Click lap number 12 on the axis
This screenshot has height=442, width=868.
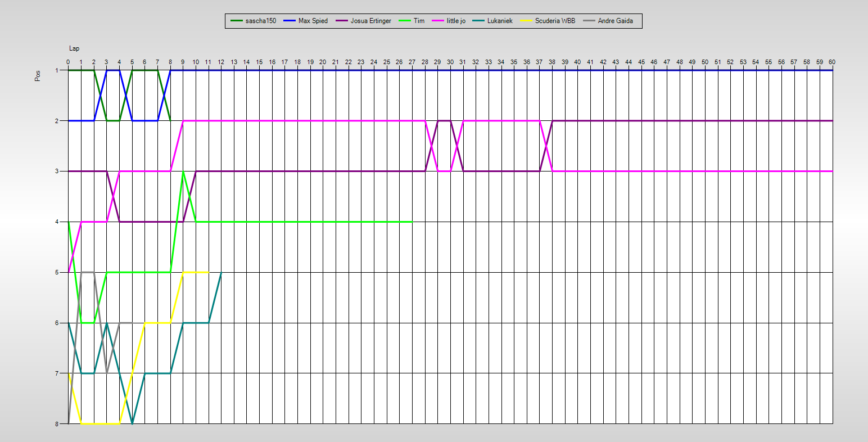[x=221, y=62]
